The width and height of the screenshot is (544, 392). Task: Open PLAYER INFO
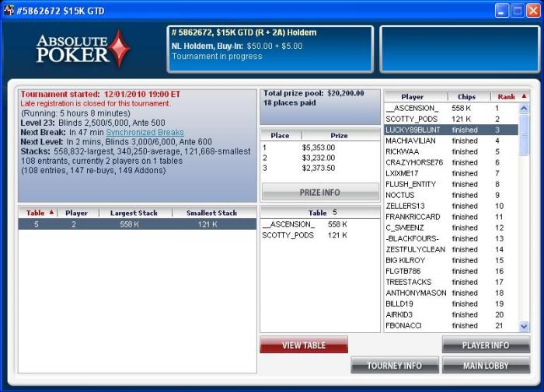coord(486,345)
